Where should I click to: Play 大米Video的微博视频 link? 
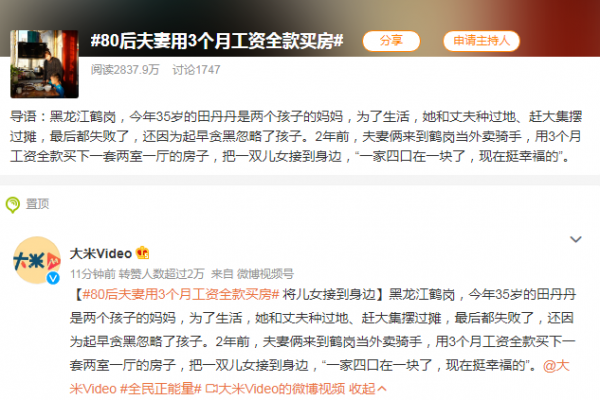(x=282, y=389)
